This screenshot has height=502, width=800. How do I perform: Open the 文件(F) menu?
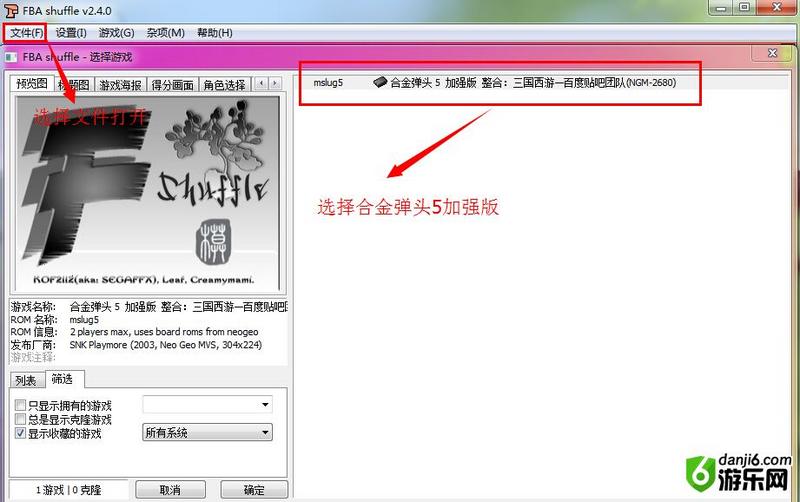click(x=27, y=33)
